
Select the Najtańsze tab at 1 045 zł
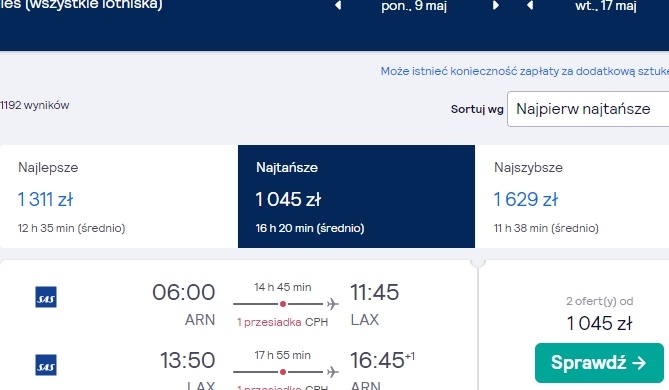click(x=356, y=196)
